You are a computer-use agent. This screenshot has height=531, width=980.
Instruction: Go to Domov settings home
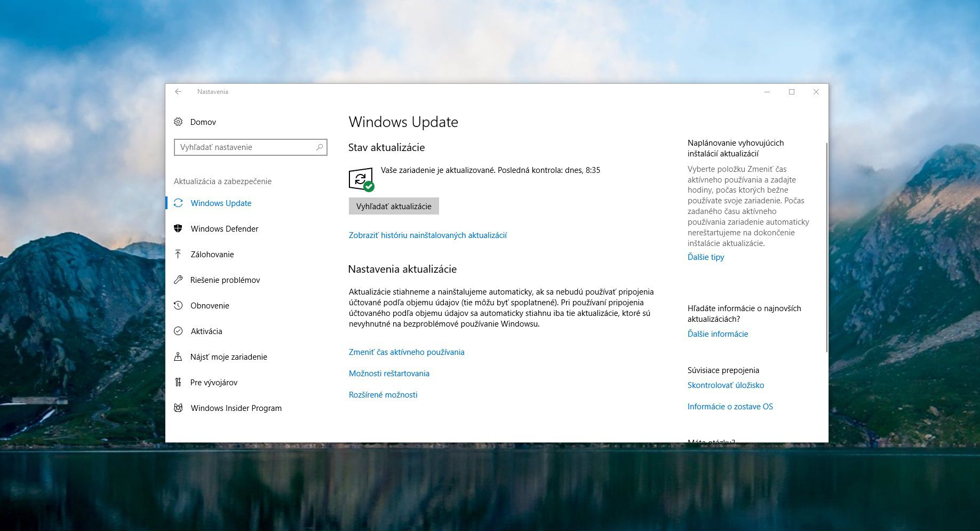[x=203, y=122]
